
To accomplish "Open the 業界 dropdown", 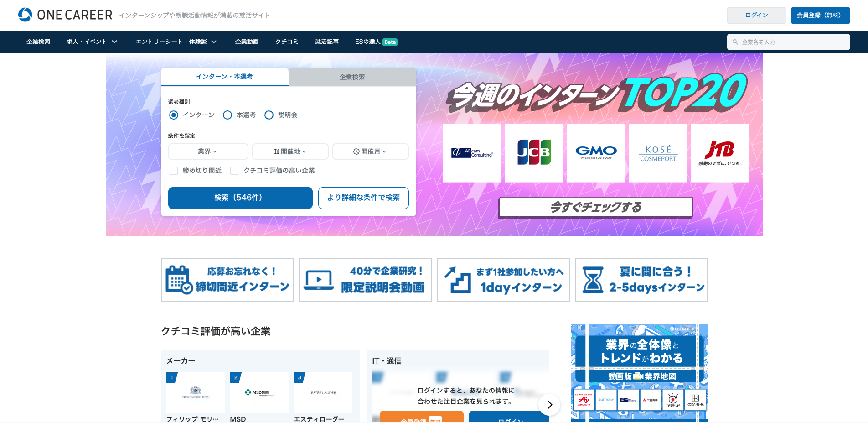I will pyautogui.click(x=208, y=151).
